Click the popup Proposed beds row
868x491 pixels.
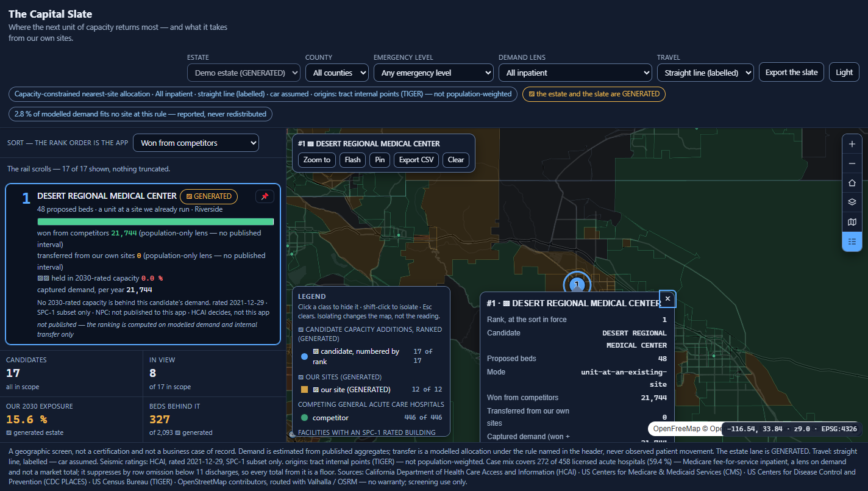[577, 359]
